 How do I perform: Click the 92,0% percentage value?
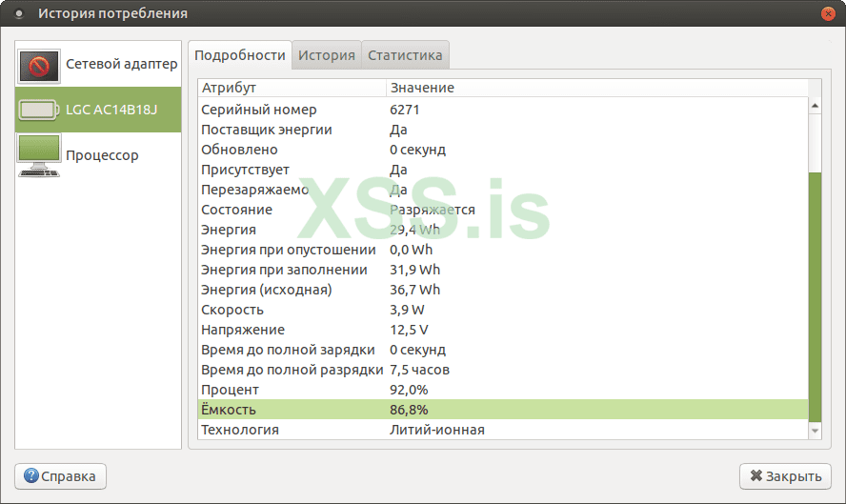click(x=409, y=390)
